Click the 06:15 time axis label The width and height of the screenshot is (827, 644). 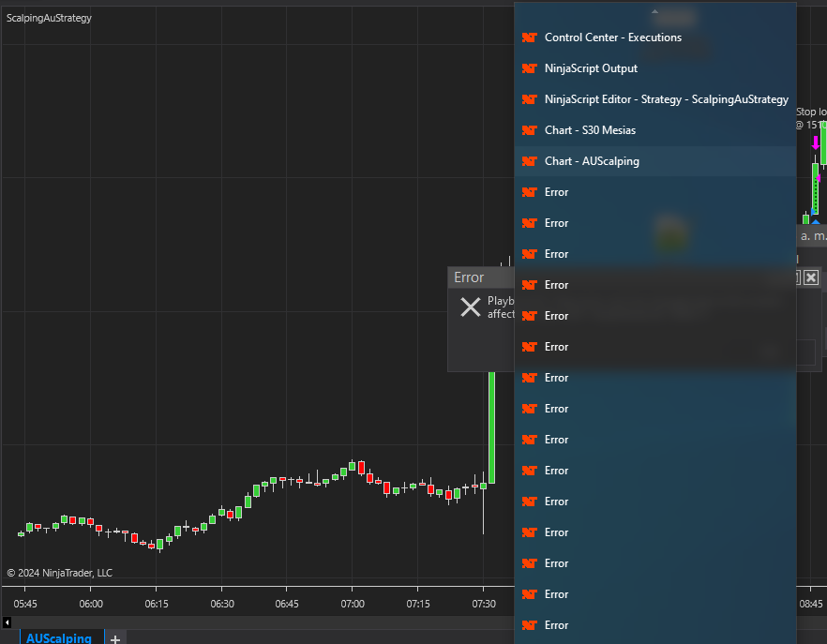(157, 604)
